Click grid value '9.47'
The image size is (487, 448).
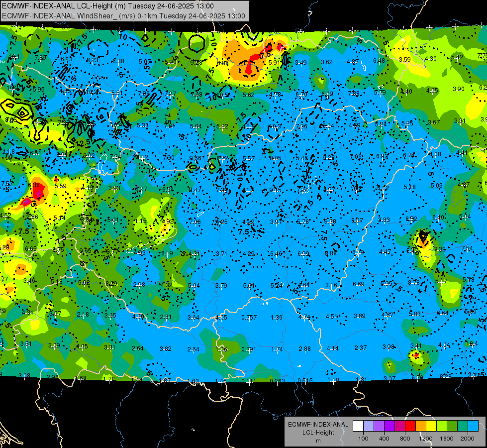click(x=195, y=190)
